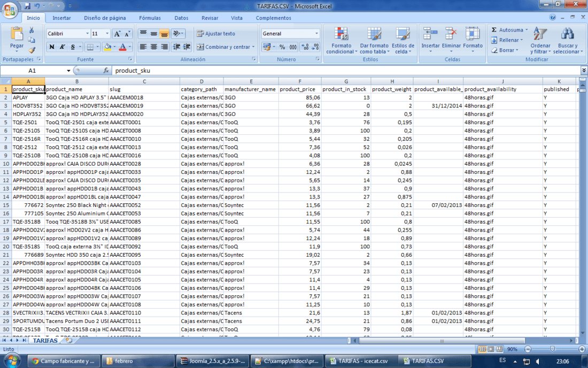Viewport: 588px width, 368px height.
Task: Switch to Diseño de página tab
Action: (x=105, y=18)
